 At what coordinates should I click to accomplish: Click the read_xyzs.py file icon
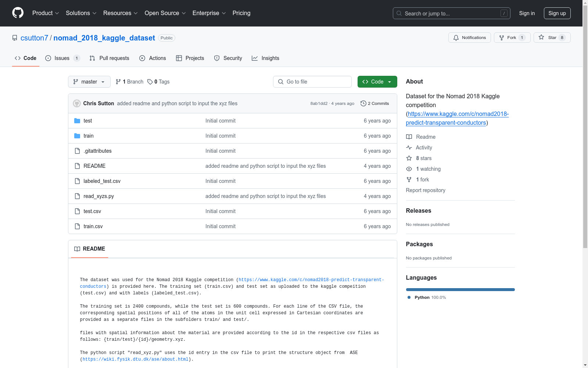click(x=77, y=196)
